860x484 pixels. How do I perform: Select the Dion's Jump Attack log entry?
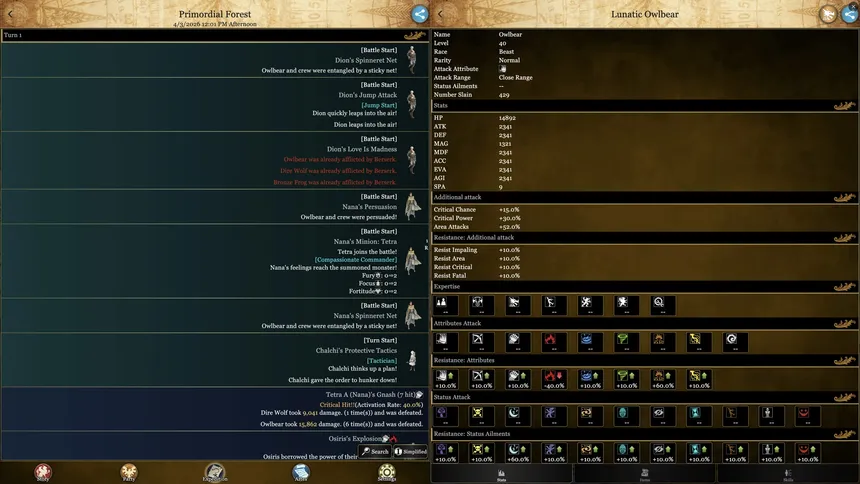(215, 104)
